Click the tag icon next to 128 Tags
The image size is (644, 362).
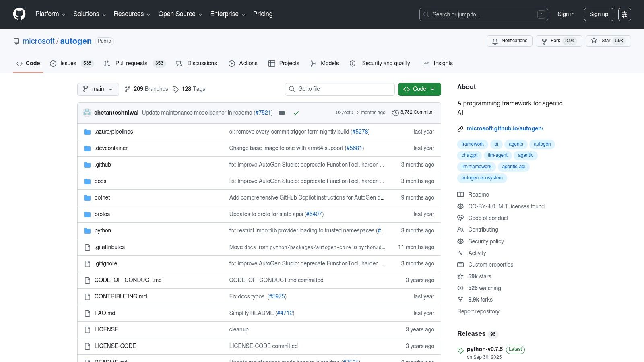tap(175, 89)
